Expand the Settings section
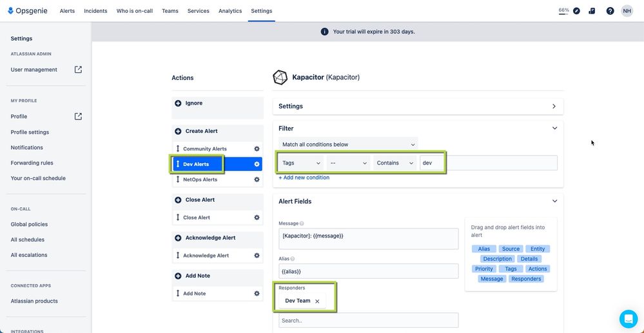 click(x=554, y=106)
